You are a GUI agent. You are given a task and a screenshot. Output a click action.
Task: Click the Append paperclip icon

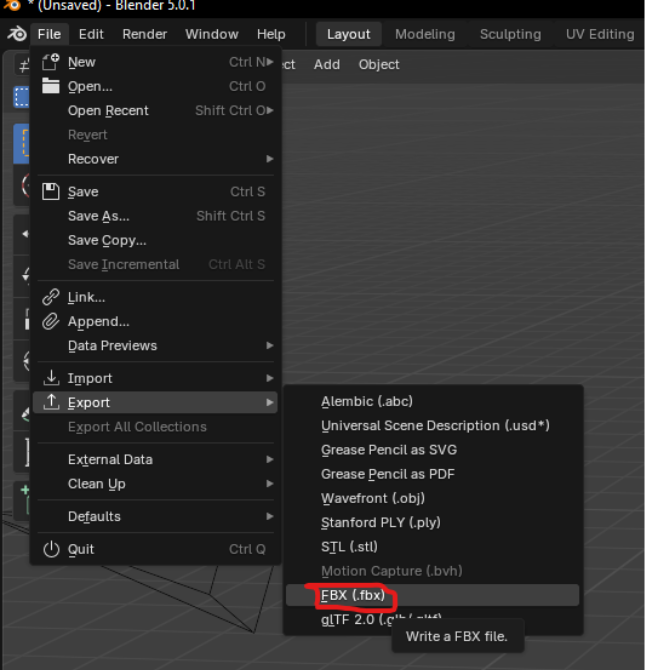coord(51,321)
